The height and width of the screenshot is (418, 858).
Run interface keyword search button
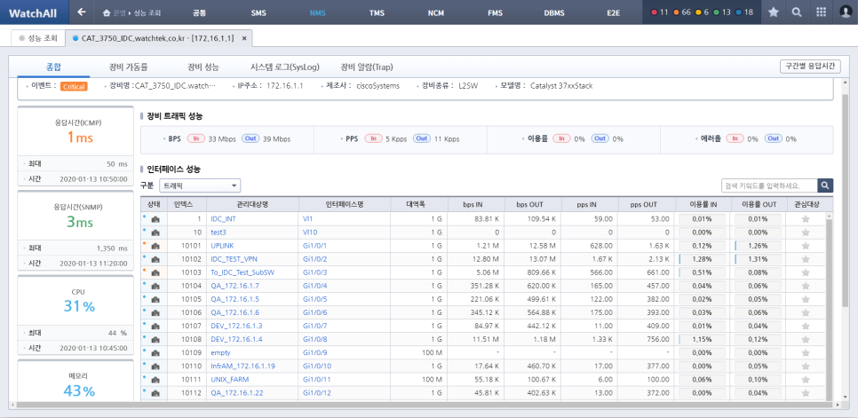(x=826, y=185)
